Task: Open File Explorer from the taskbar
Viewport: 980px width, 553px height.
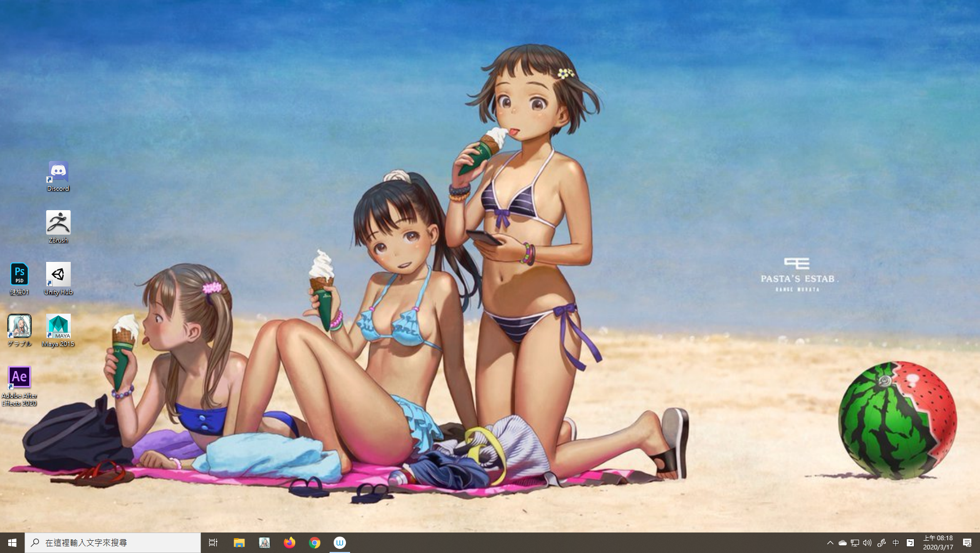Action: pos(239,542)
